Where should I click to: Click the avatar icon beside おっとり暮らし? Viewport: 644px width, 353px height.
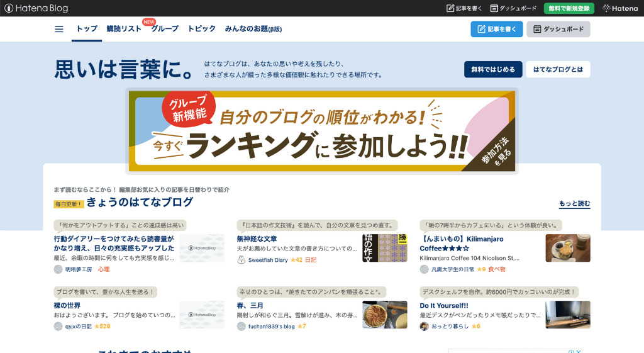(x=425, y=327)
